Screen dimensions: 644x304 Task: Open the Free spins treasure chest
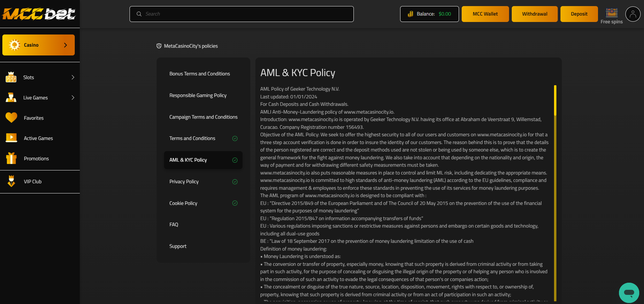click(612, 13)
